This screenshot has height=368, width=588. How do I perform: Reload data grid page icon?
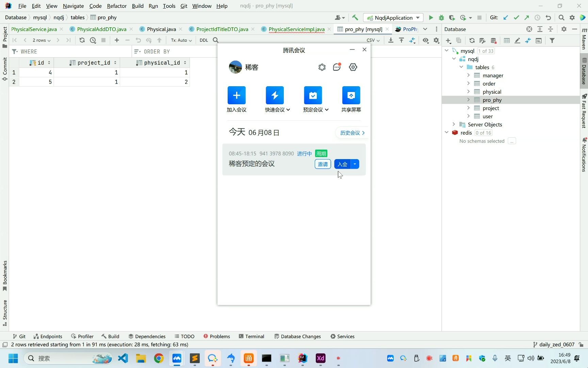(82, 40)
